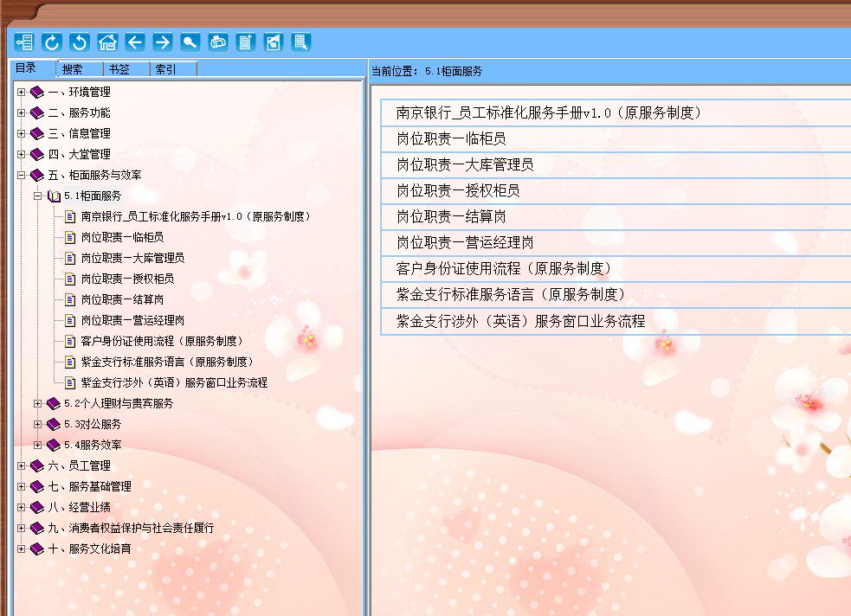
Task: Collapse the 五、柜面服务与效率 tree node
Action: tap(21, 175)
